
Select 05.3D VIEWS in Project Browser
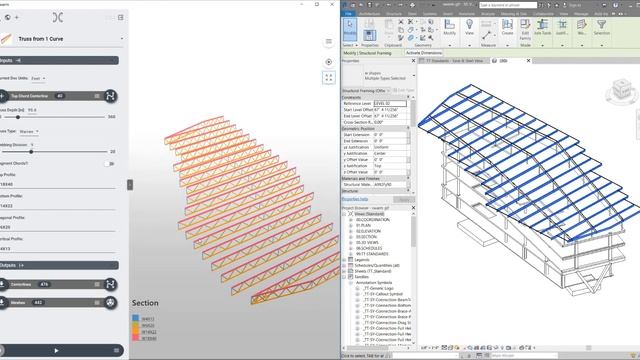pos(367,242)
